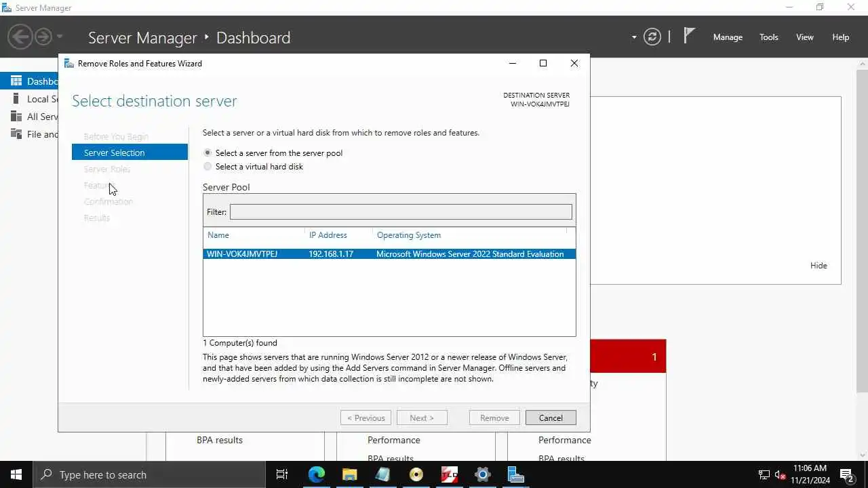868x488 pixels.
Task: Select server row WIN-VOK4JMVTPEJ
Action: 389,254
